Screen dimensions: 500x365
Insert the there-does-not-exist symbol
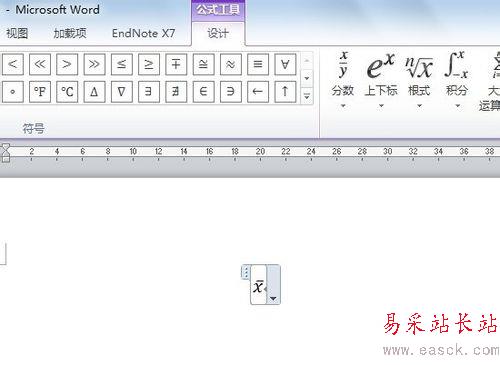(x=176, y=91)
